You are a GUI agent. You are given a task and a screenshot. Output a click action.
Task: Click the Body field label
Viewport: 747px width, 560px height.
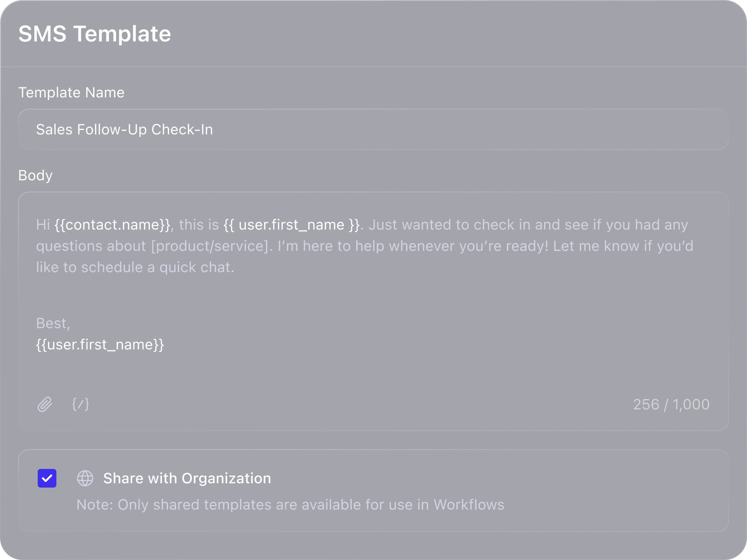pyautogui.click(x=35, y=175)
